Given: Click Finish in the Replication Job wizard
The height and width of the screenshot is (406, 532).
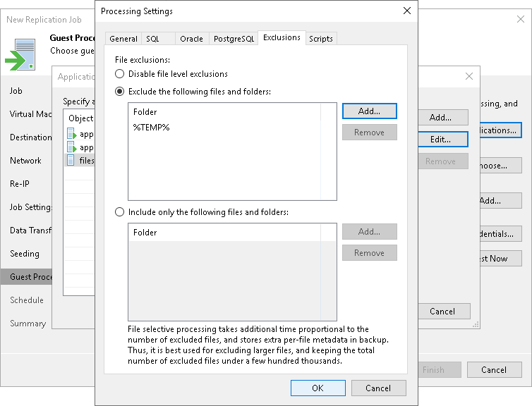Looking at the screenshot, I should [440, 370].
